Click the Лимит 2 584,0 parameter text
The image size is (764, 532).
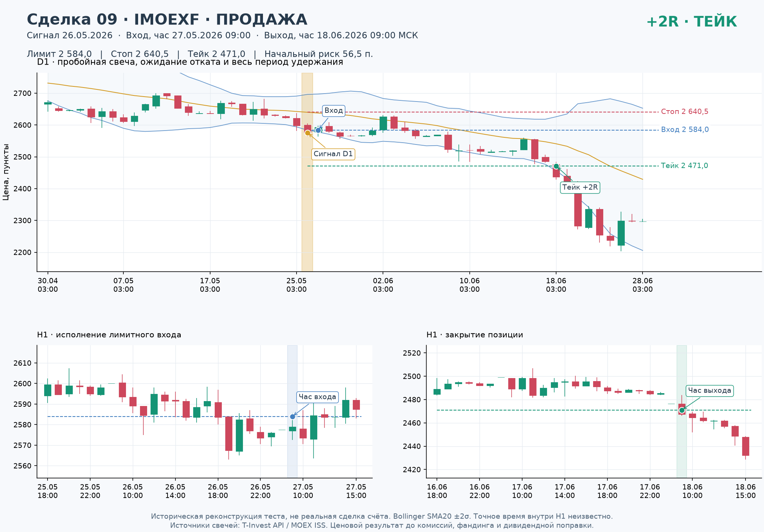59,54
